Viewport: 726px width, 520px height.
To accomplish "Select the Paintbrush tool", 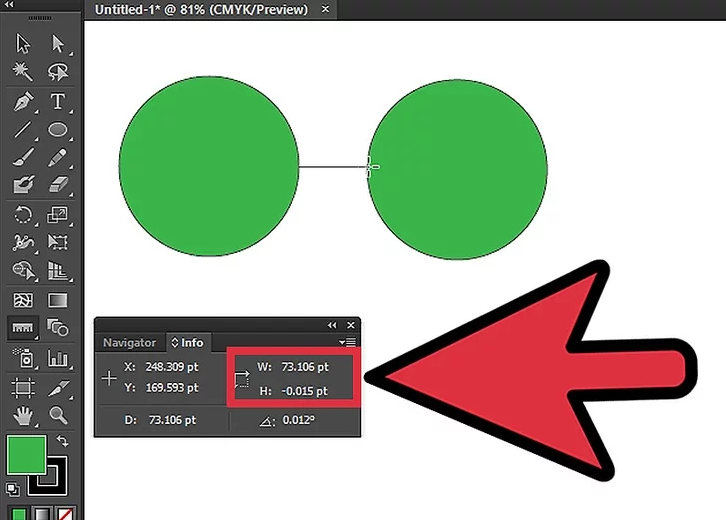I will point(23,157).
